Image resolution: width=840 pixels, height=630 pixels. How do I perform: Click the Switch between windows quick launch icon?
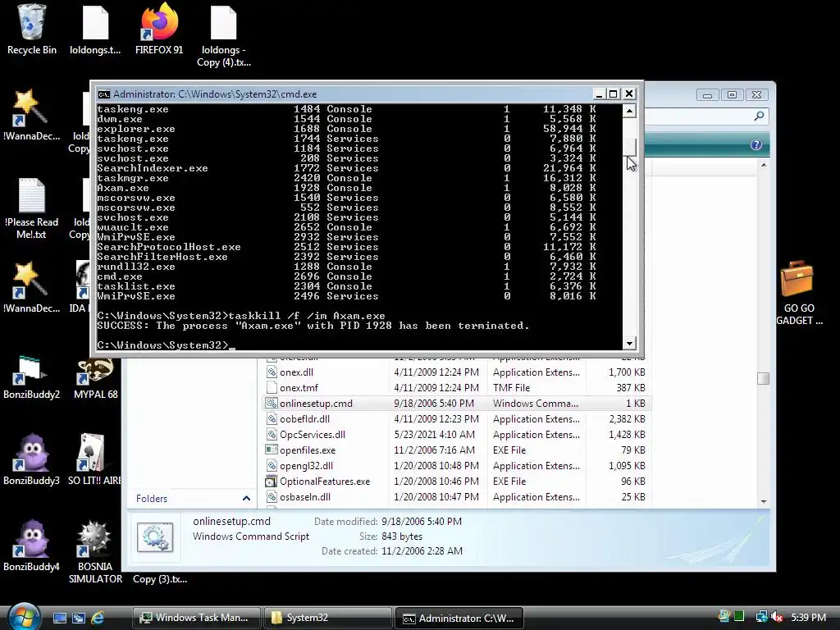pos(78,618)
